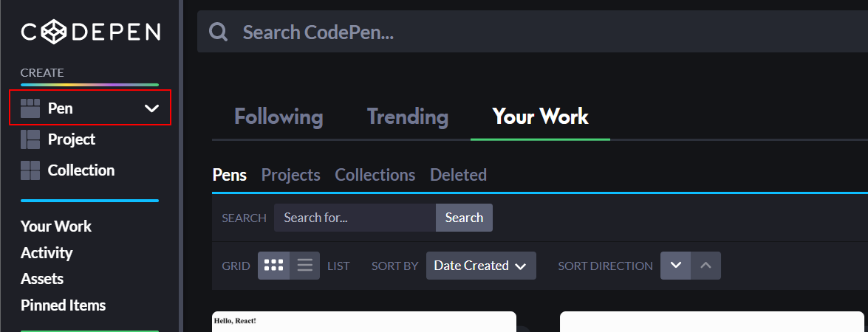Expand the Pen dropdown chevron

coord(151,108)
